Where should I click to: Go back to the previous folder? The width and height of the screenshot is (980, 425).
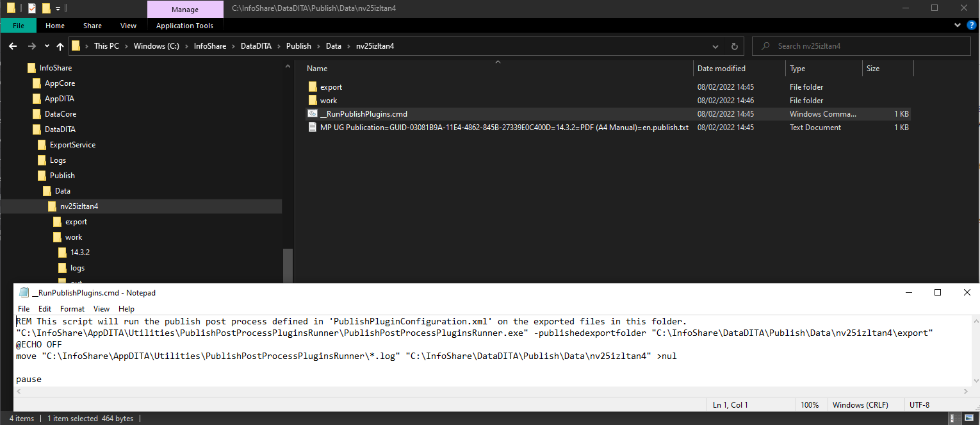(x=12, y=46)
